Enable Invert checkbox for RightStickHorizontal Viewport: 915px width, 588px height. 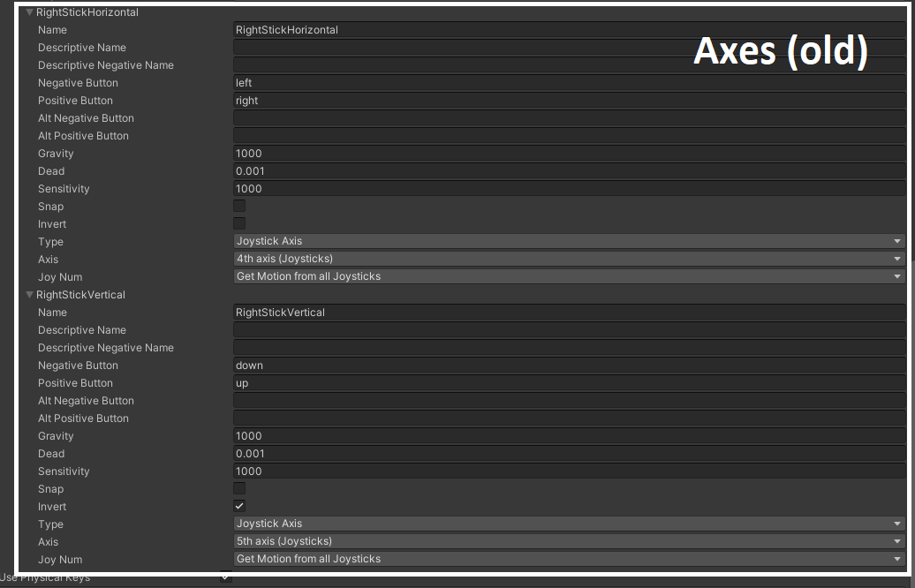coord(239,223)
